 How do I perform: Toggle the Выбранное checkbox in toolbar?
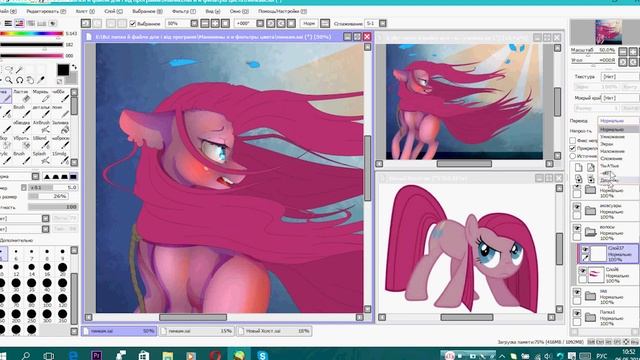tap(133, 24)
